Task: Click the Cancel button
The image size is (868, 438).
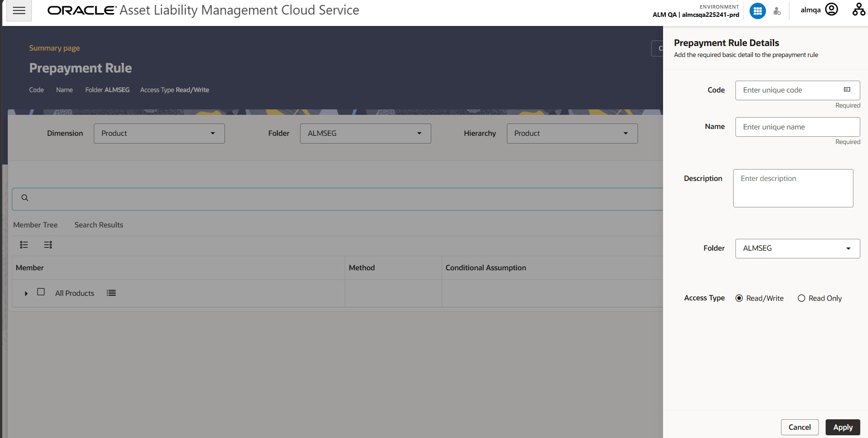Action: pyautogui.click(x=800, y=427)
